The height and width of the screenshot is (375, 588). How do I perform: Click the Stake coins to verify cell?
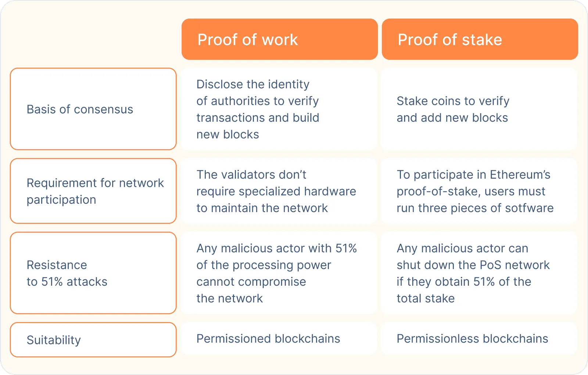pyautogui.click(x=480, y=109)
